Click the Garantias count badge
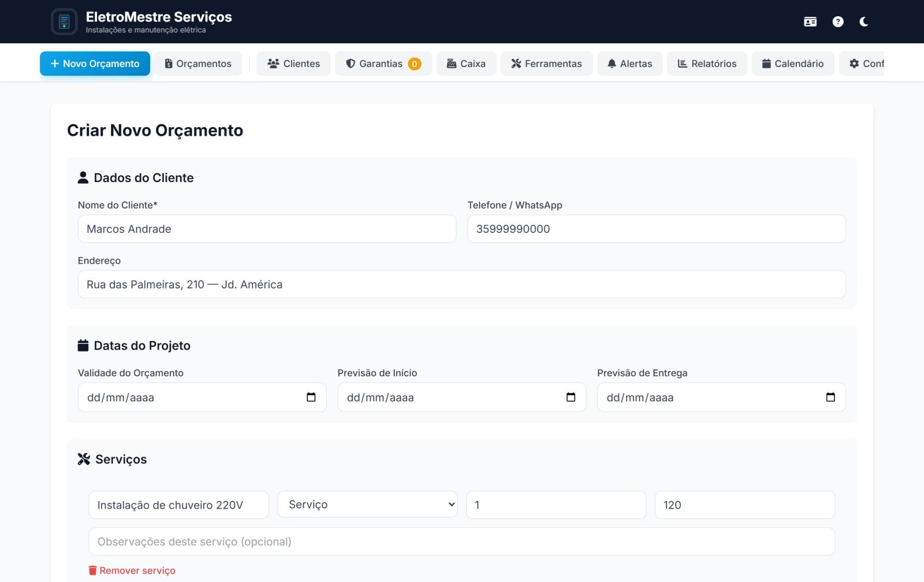Screen dimensions: 924x582 point(415,64)
